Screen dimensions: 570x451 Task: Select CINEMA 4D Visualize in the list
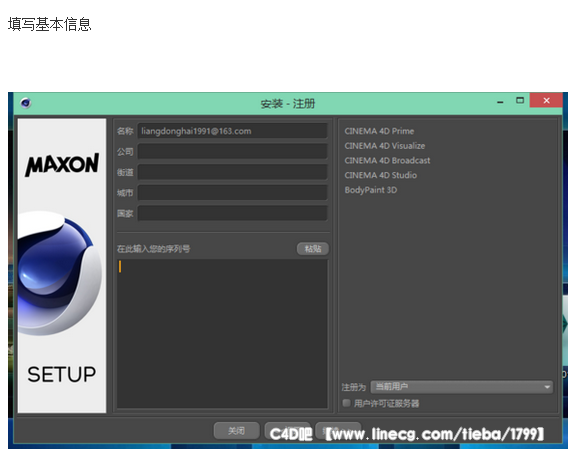pyautogui.click(x=385, y=146)
